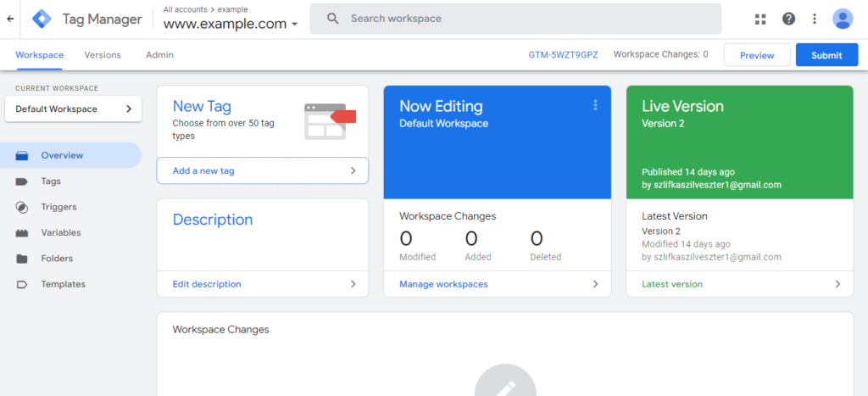Image resolution: width=868 pixels, height=396 pixels.
Task: Click the GTM-5WZT9GPZ container ID link
Action: point(563,55)
